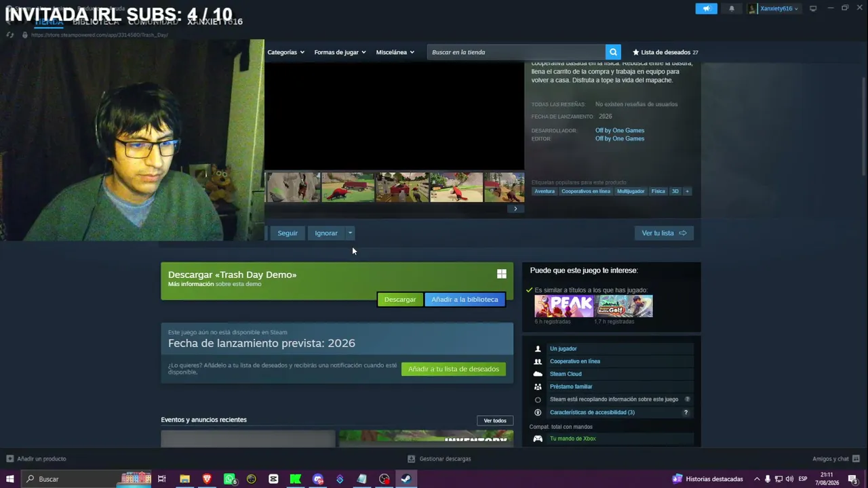
Task: Click the Steam Cloud icon
Action: [538, 374]
